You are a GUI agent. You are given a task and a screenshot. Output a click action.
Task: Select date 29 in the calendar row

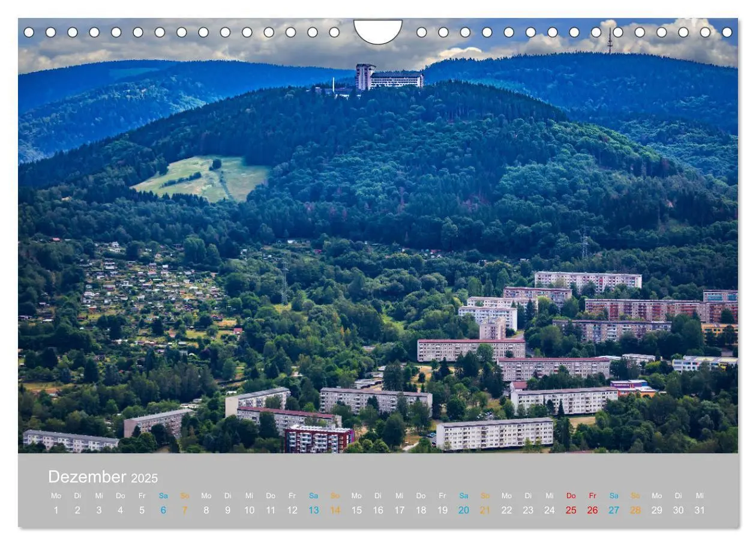point(657,510)
